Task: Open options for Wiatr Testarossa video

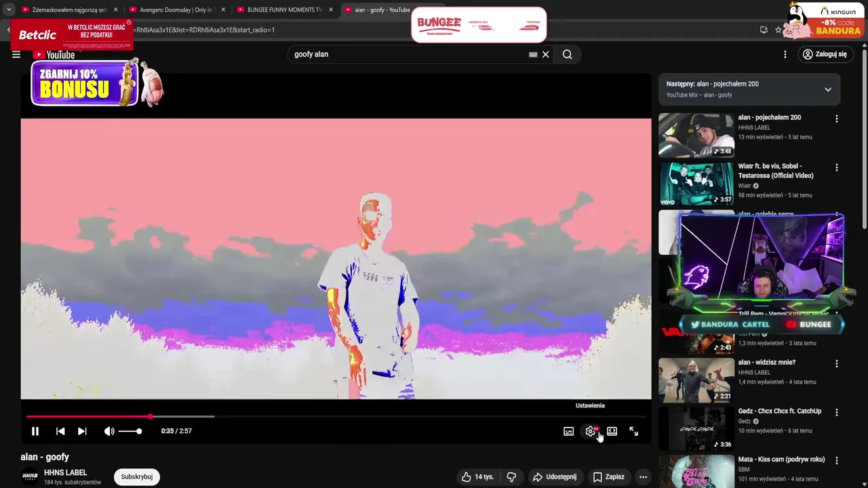Action: click(x=837, y=167)
